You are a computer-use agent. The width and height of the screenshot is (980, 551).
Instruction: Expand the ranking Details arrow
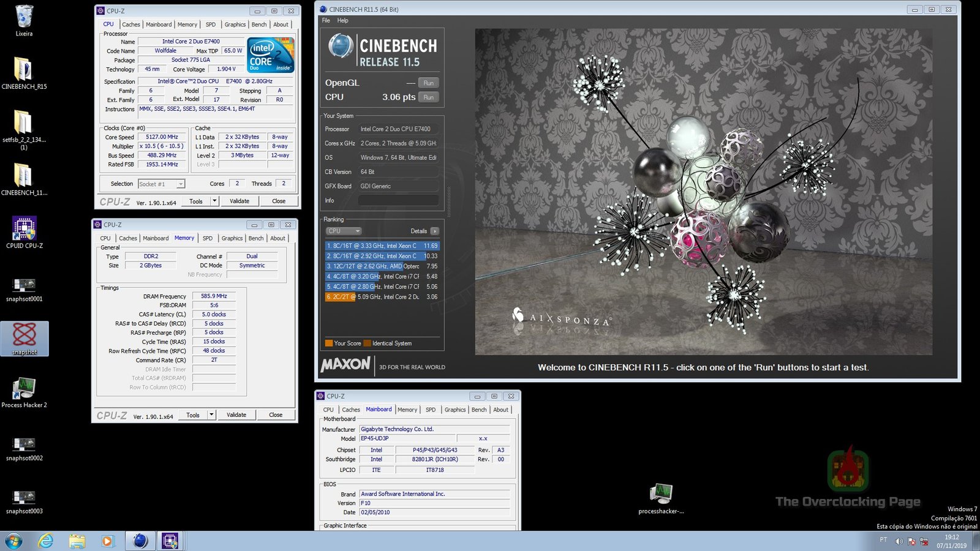[x=435, y=231]
